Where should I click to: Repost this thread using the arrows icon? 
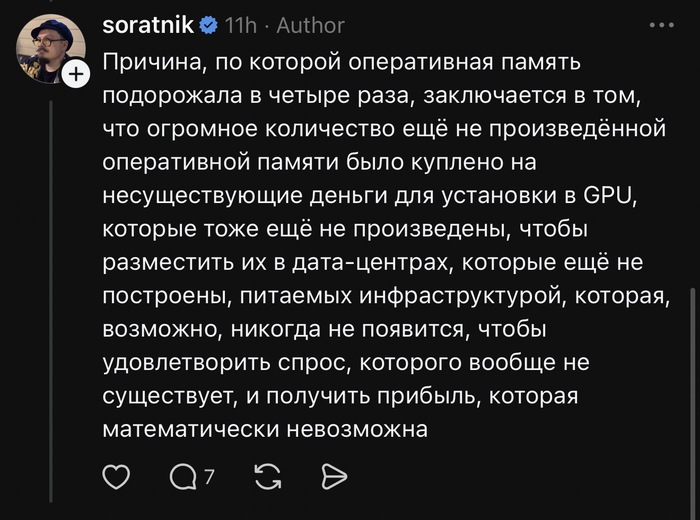tap(268, 477)
